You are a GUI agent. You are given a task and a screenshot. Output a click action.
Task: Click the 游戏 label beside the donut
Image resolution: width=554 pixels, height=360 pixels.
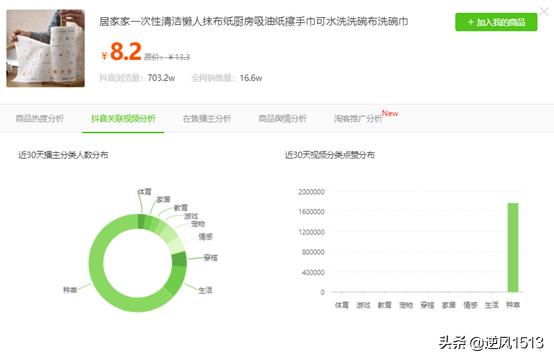(191, 216)
